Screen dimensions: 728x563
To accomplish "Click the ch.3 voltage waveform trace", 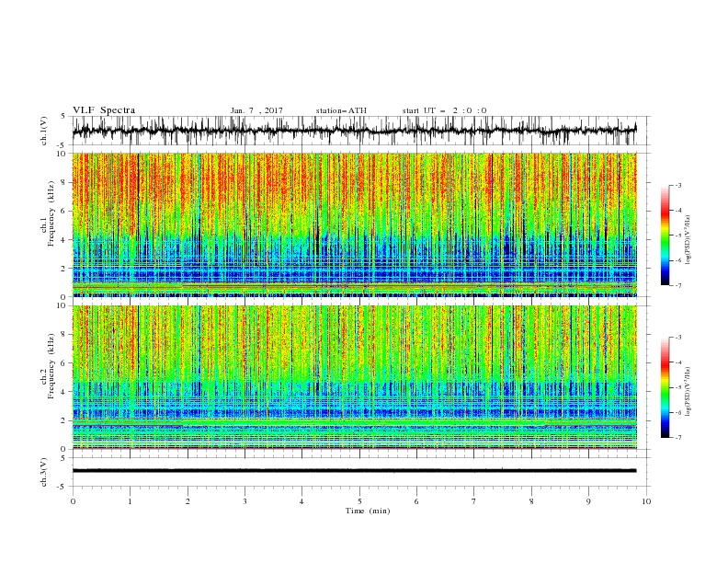I will (x=354, y=471).
